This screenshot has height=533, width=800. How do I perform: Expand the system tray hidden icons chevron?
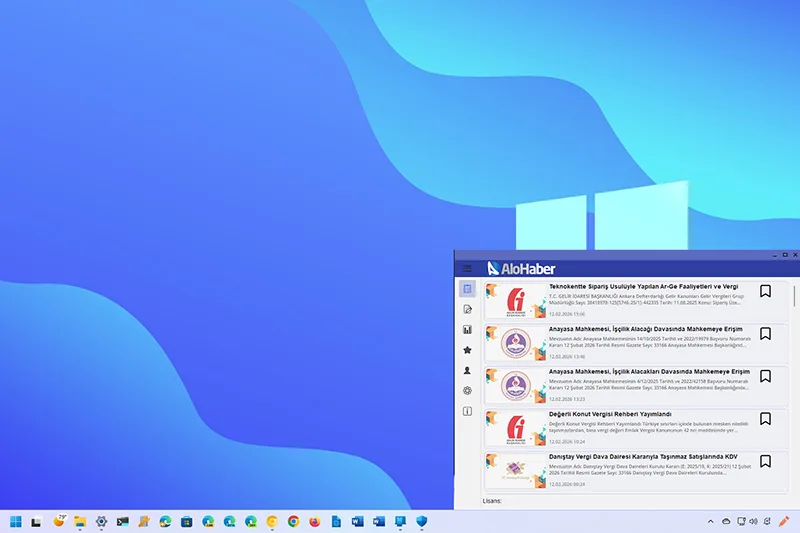710,522
